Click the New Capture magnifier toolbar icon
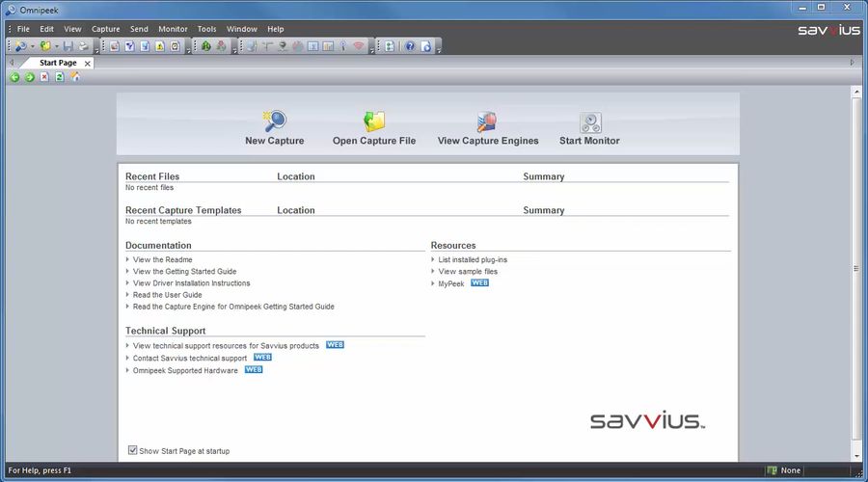Screen dimensions: 868x482 pyautogui.click(x=20, y=46)
